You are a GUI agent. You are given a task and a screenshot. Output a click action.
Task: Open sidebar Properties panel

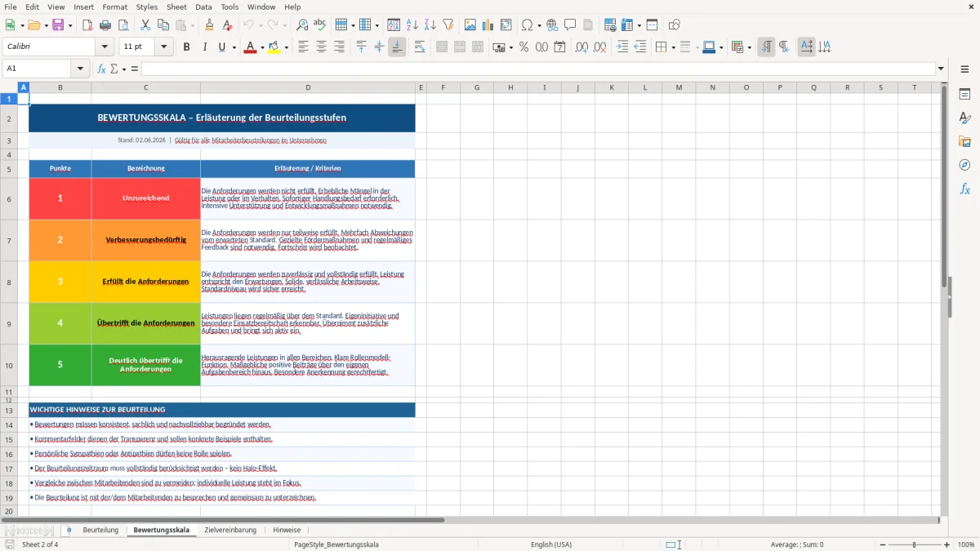(964, 95)
